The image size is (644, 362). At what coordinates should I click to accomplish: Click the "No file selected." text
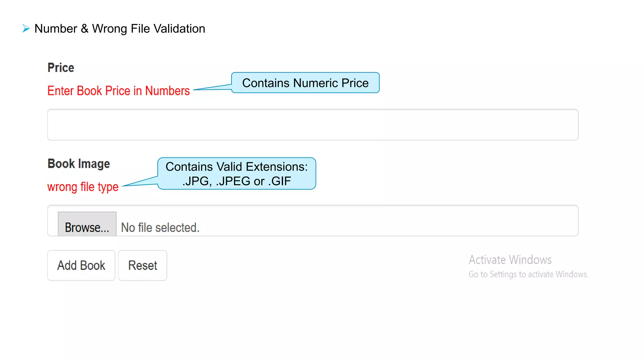coord(160,228)
